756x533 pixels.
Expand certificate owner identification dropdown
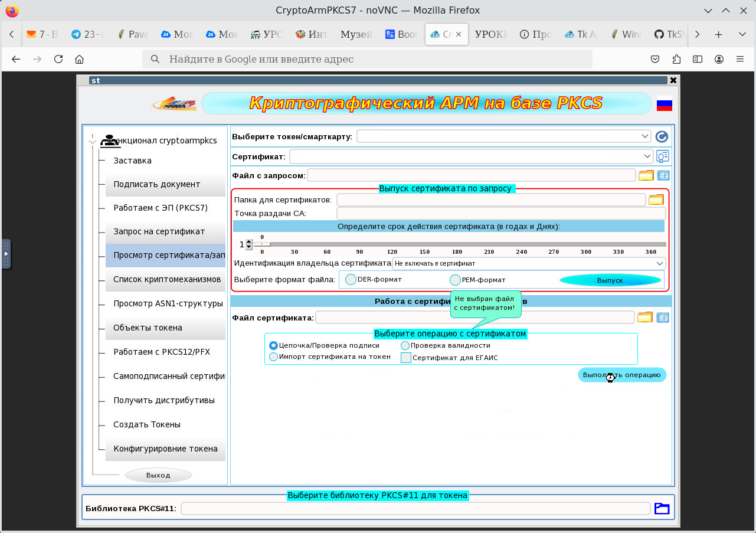[x=659, y=263]
